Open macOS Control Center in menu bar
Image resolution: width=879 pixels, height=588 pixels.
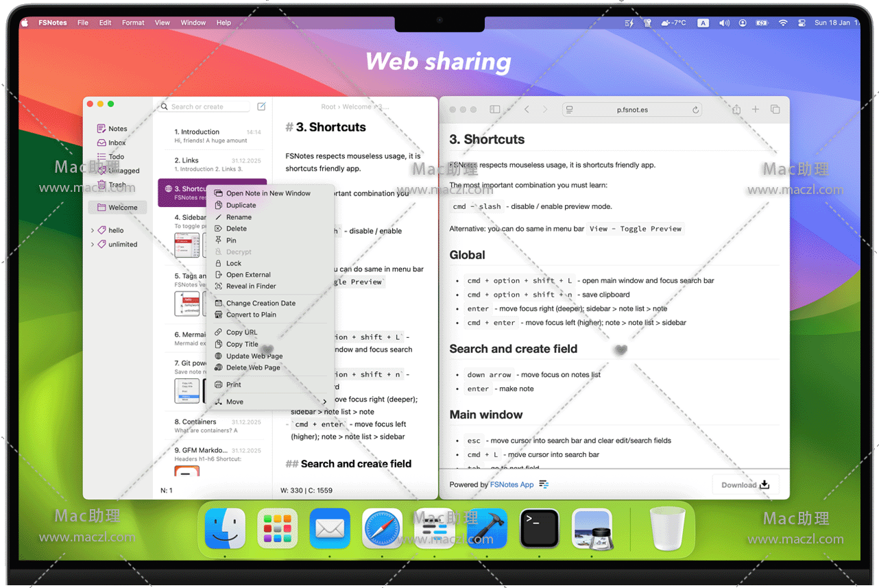(x=801, y=23)
